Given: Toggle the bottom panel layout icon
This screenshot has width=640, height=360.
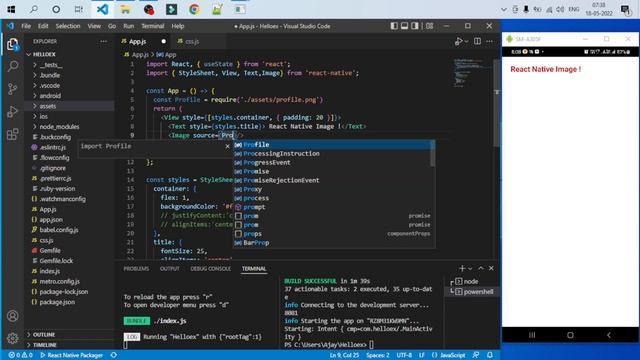Looking at the screenshot, I should [x=404, y=26].
